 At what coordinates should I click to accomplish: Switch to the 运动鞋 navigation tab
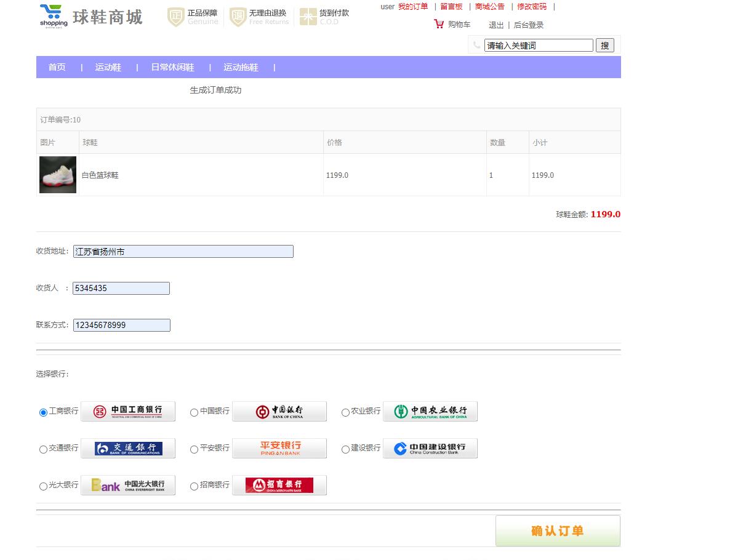(x=108, y=68)
